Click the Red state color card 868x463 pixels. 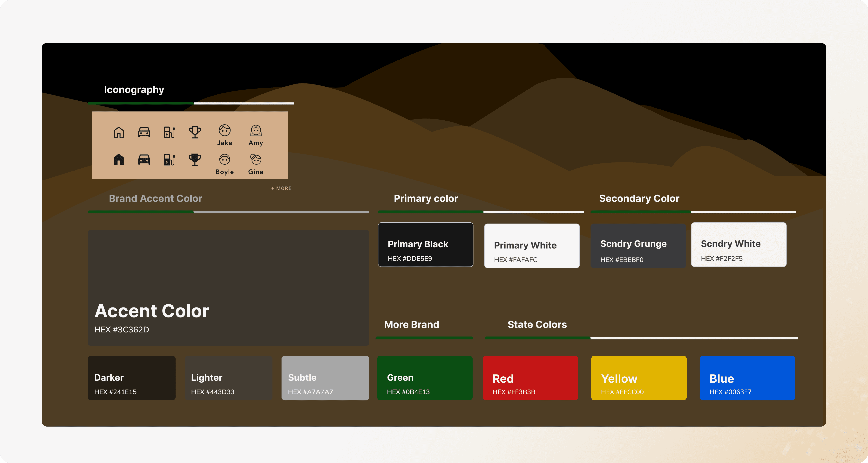coord(530,378)
